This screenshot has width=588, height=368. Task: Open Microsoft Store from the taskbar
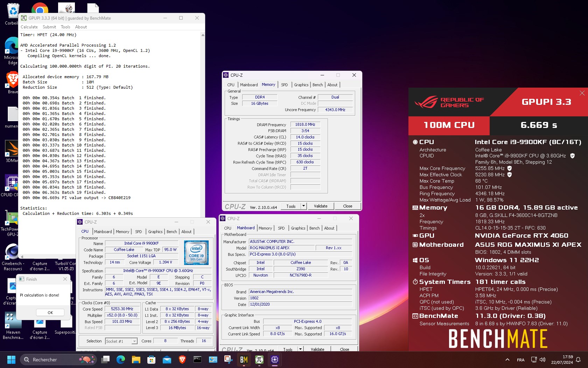151,360
